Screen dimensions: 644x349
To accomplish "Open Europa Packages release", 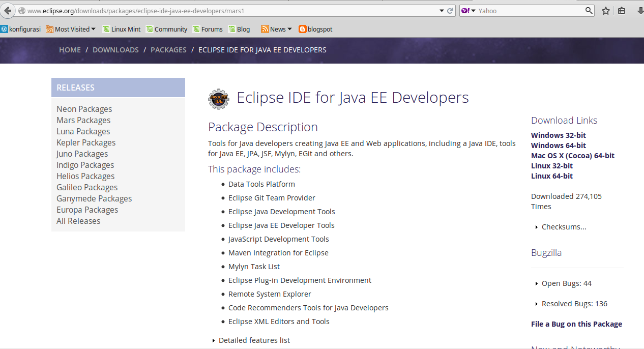I will (87, 210).
